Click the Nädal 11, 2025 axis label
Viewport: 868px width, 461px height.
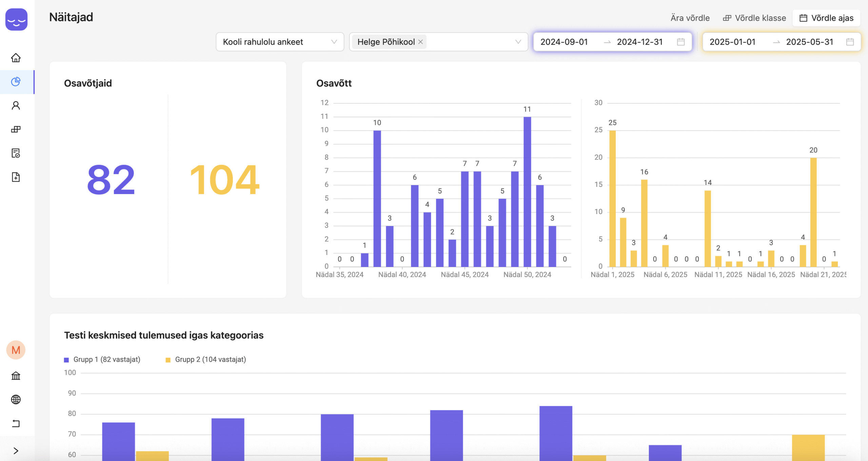point(718,275)
